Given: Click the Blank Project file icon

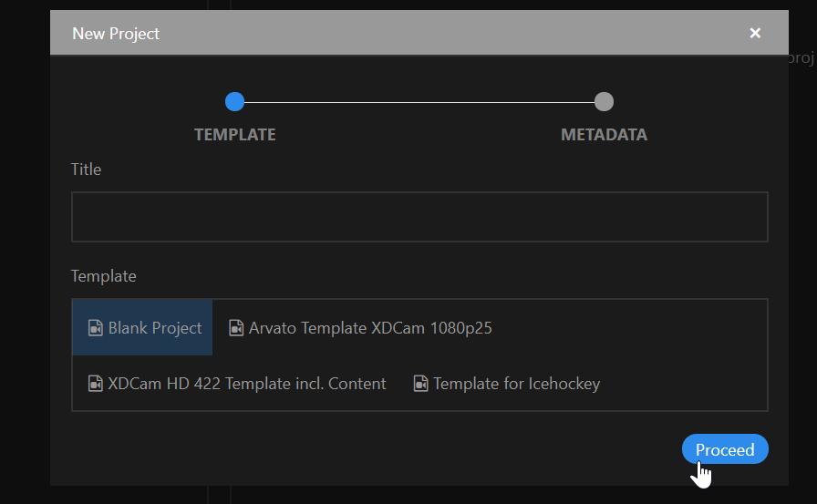Looking at the screenshot, I should (96, 328).
